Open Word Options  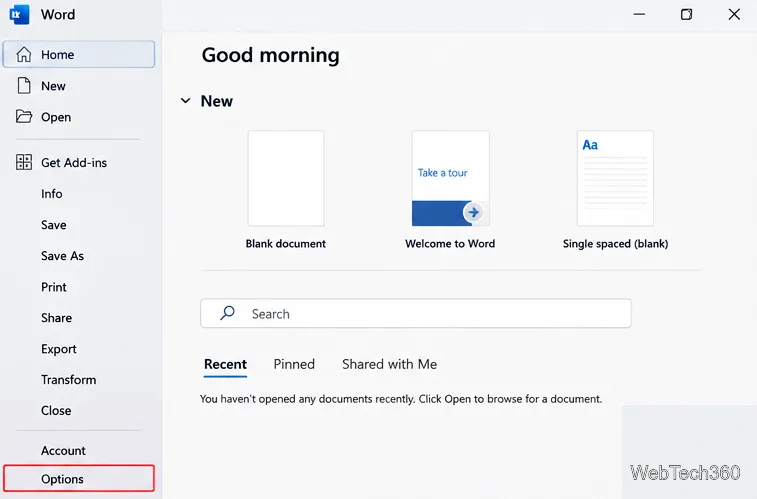(x=79, y=479)
